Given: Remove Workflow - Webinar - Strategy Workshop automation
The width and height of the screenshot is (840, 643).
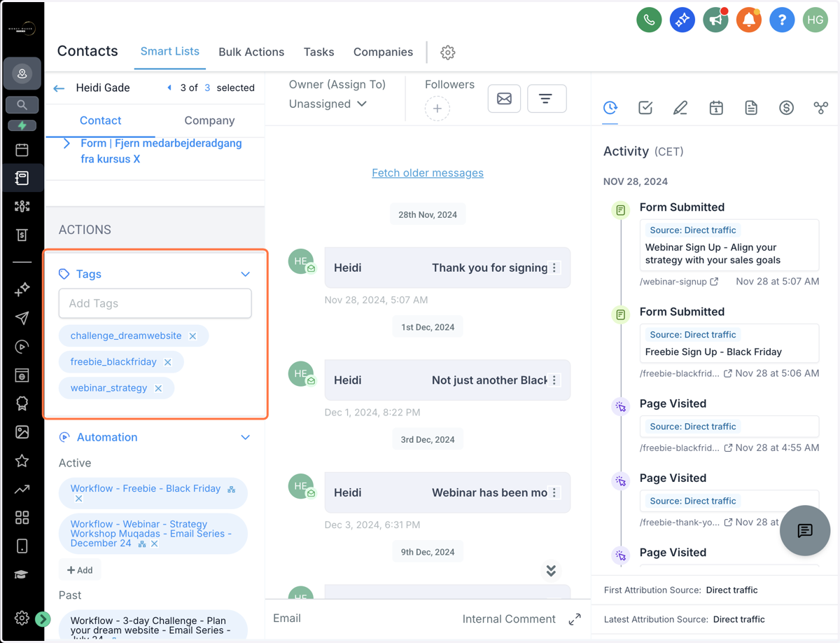Looking at the screenshot, I should (155, 544).
